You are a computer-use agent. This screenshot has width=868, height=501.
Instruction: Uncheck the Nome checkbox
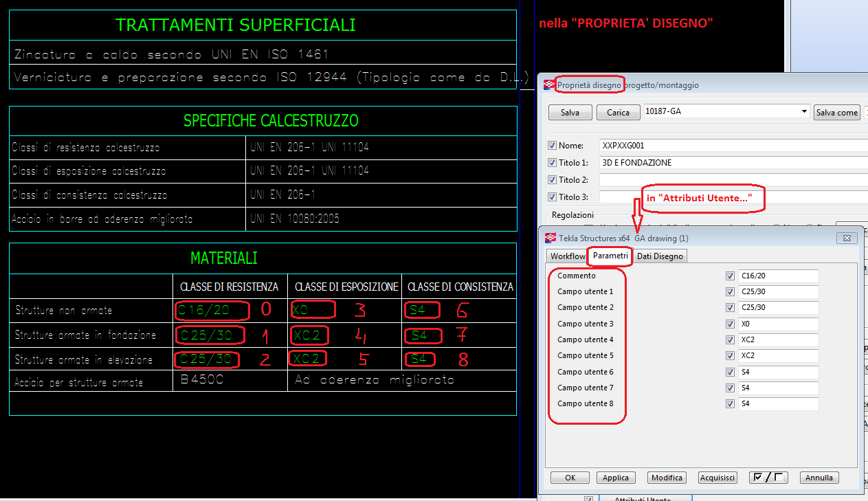pyautogui.click(x=552, y=146)
